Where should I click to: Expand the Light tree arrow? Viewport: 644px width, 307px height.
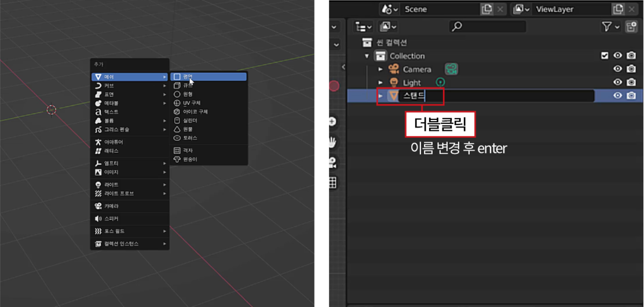point(380,83)
